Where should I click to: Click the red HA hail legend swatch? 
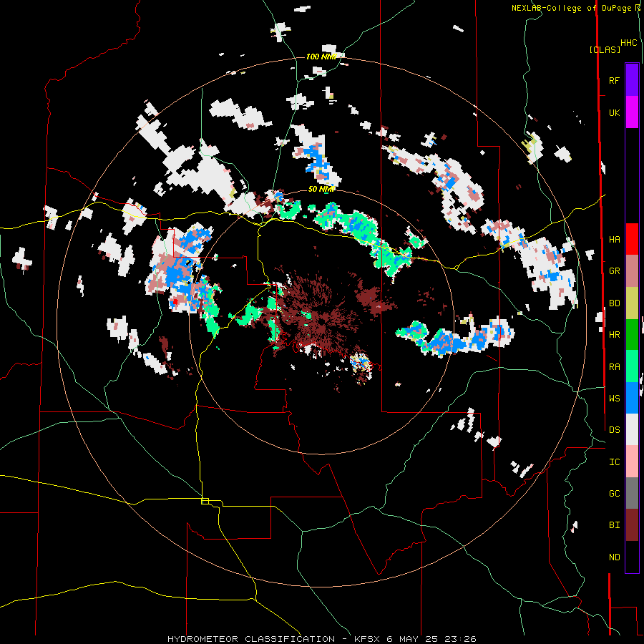[632, 239]
